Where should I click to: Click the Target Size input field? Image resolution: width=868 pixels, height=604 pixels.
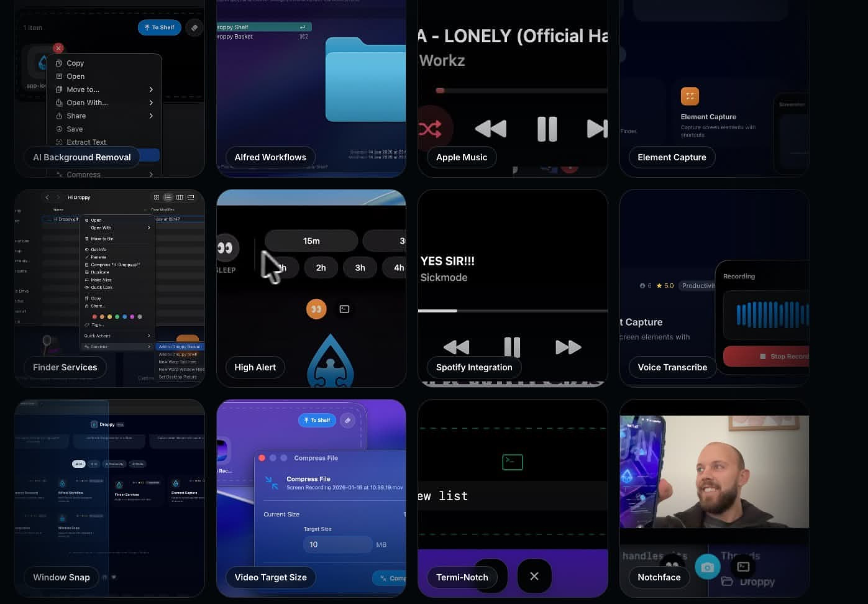click(337, 544)
